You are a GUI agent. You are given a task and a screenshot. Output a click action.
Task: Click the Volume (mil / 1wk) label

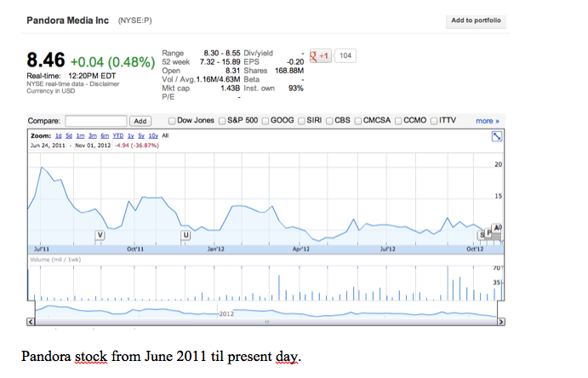point(55,260)
